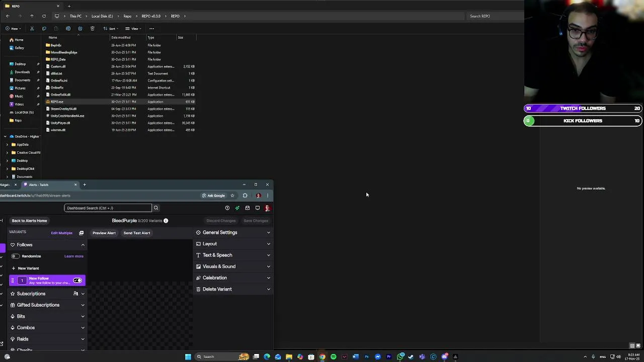Open a new File Explorer tab
Screen dimensions: 644x362
pyautogui.click(x=69, y=6)
